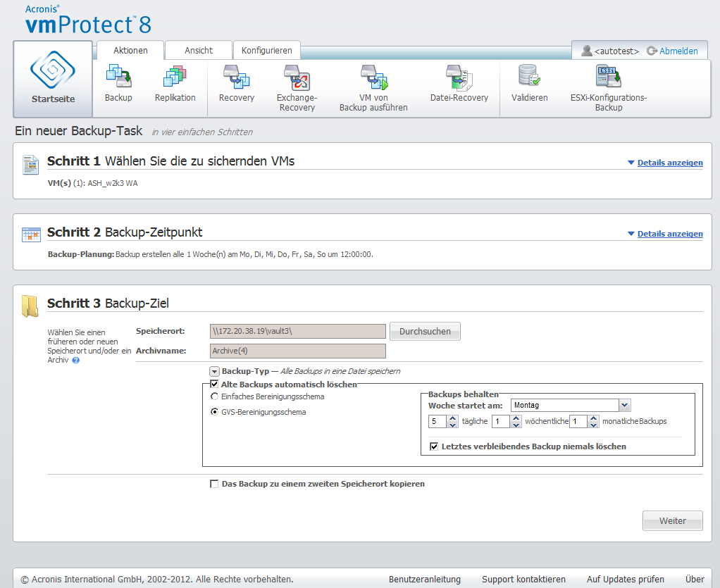
Task: Click the tägliche backups number field
Action: pos(438,421)
